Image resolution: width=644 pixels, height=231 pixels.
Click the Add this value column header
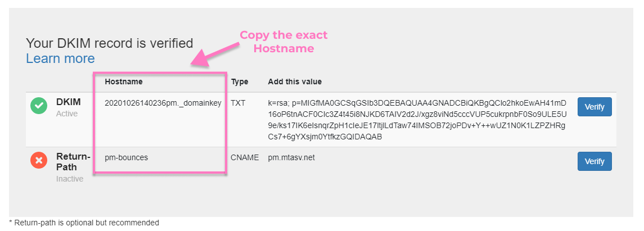(295, 81)
